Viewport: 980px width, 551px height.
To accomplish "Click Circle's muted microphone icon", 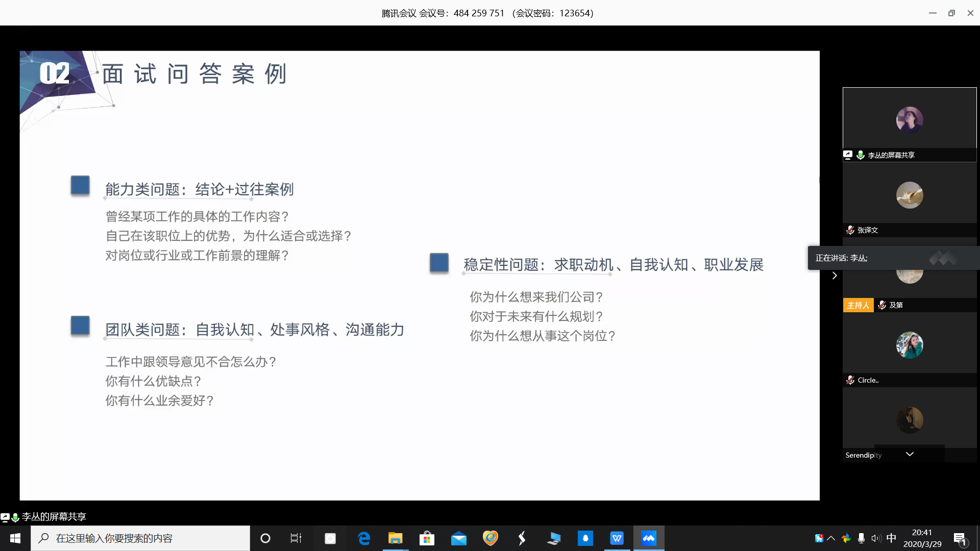I will [x=850, y=380].
